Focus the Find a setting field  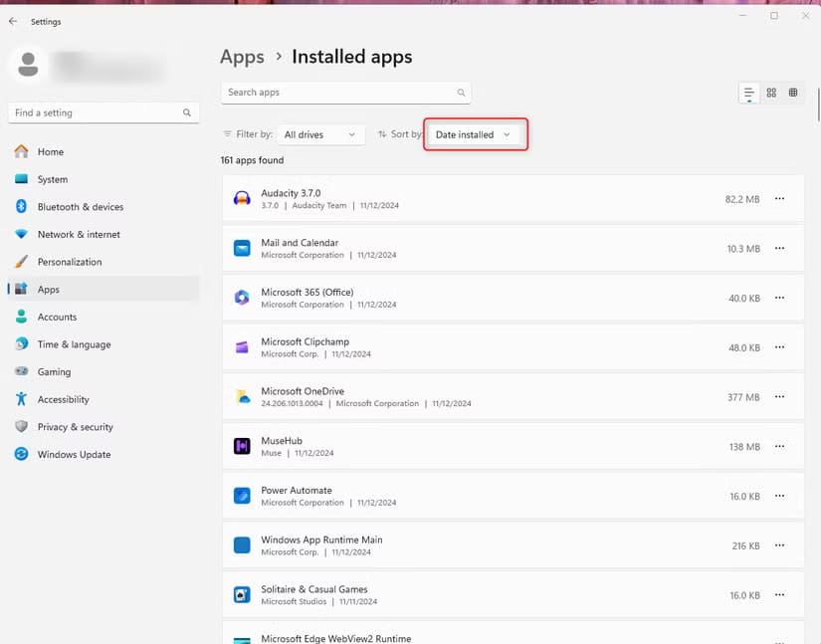pos(103,112)
